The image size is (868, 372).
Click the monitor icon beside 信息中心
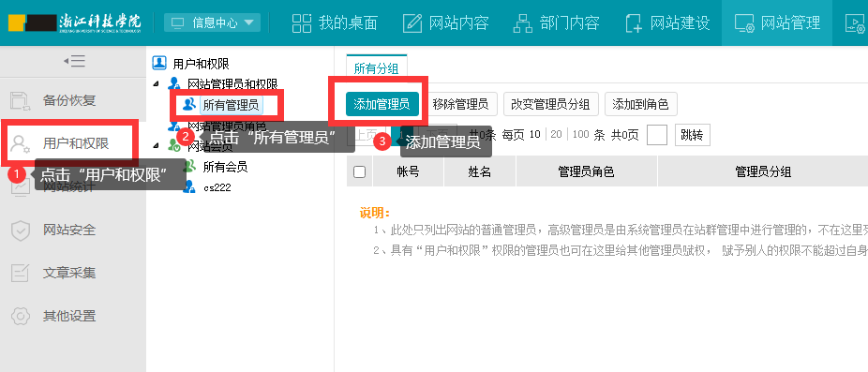[178, 23]
